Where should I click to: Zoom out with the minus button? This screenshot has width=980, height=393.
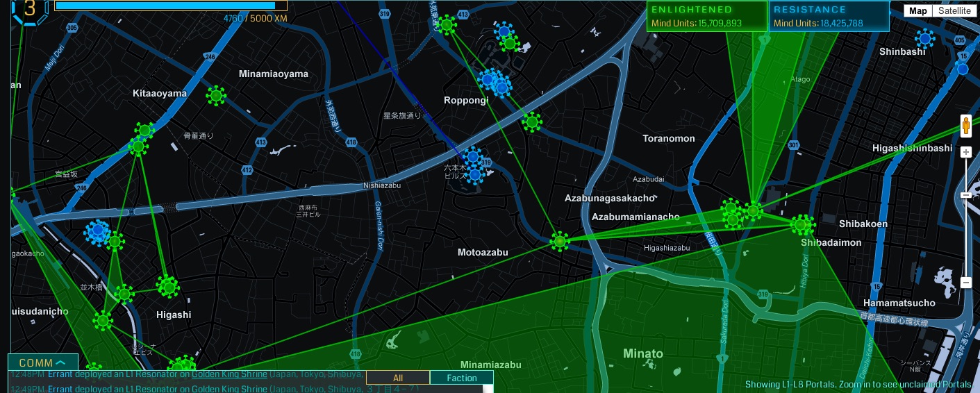[965, 283]
